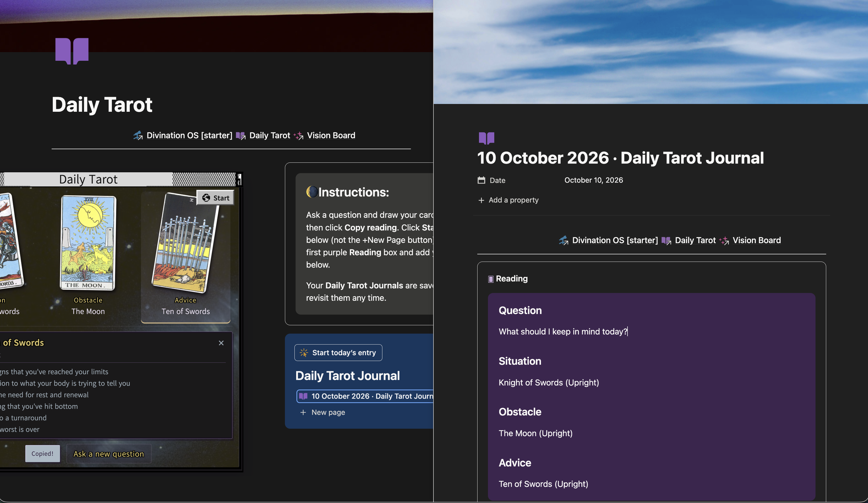Click the cloudy sky cover image
Screen dimensions: 868x503
tap(651, 52)
